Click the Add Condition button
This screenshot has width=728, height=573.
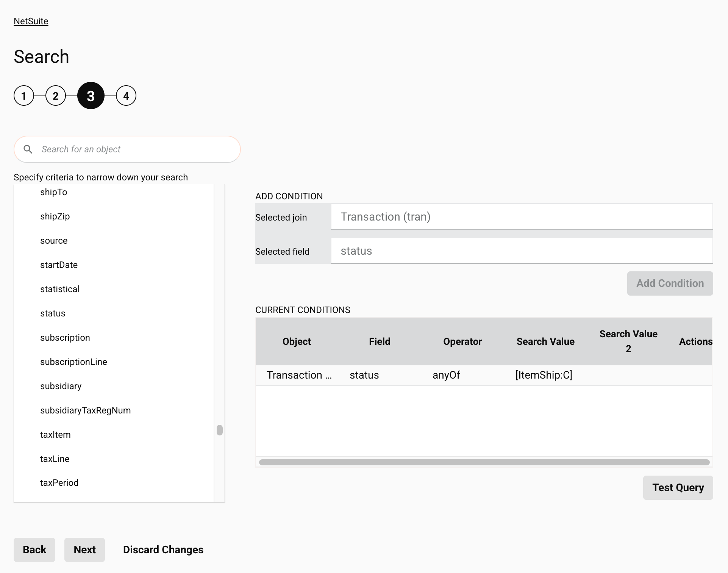click(x=670, y=283)
